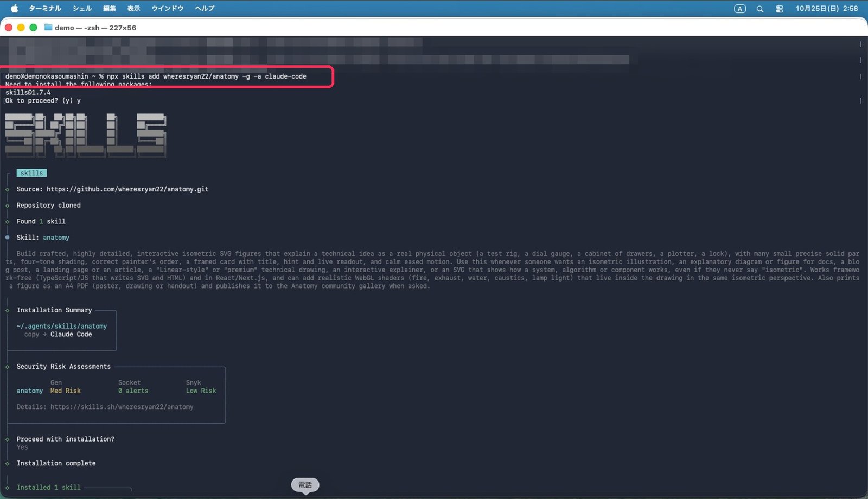Viewport: 868px width, 499px height.
Task: Open the シェル menu
Action: click(x=82, y=9)
